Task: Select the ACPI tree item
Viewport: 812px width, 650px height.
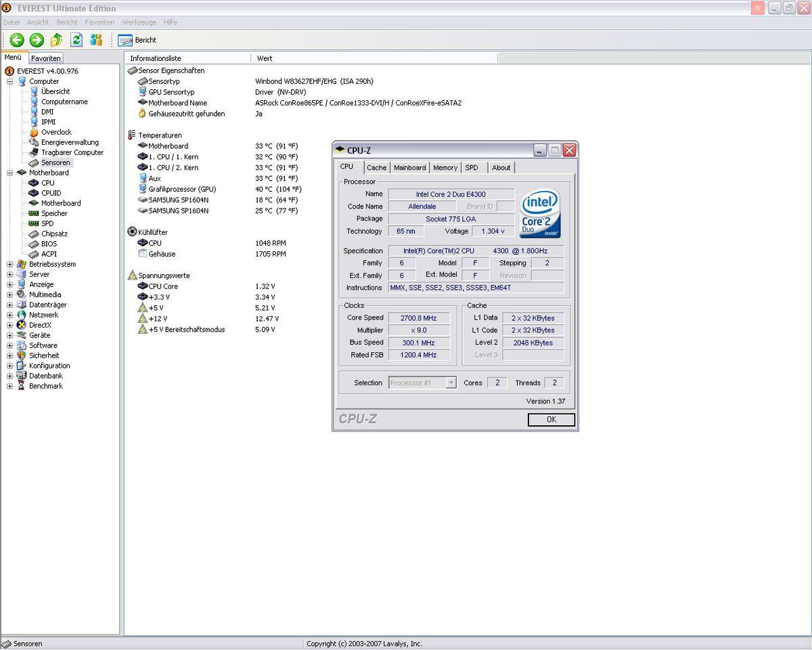Action: tap(49, 254)
